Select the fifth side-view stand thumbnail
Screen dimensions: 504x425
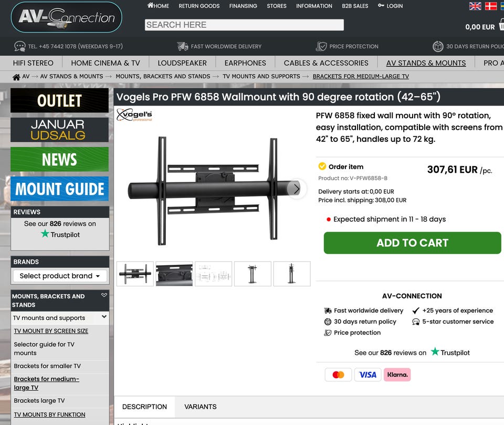tap(292, 274)
